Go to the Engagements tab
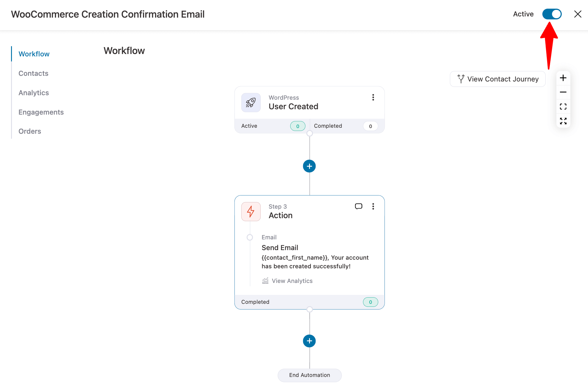Screen dimensions: 588x385 tap(41, 112)
